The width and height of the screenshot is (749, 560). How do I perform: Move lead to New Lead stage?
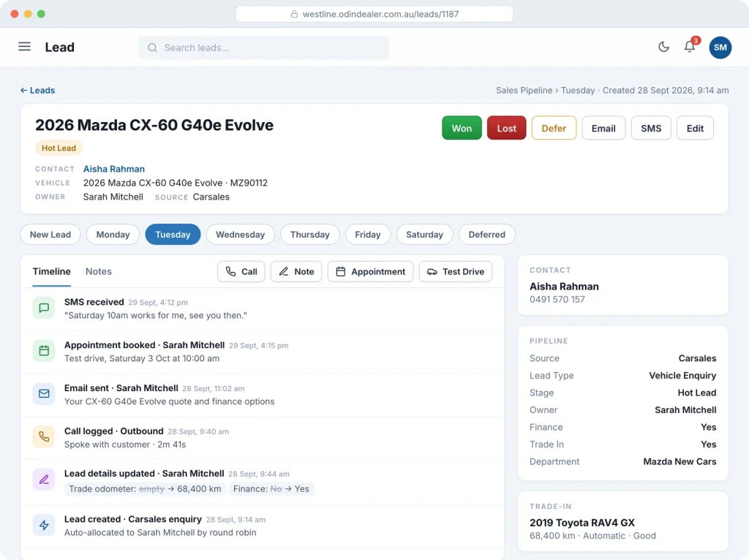pyautogui.click(x=50, y=235)
